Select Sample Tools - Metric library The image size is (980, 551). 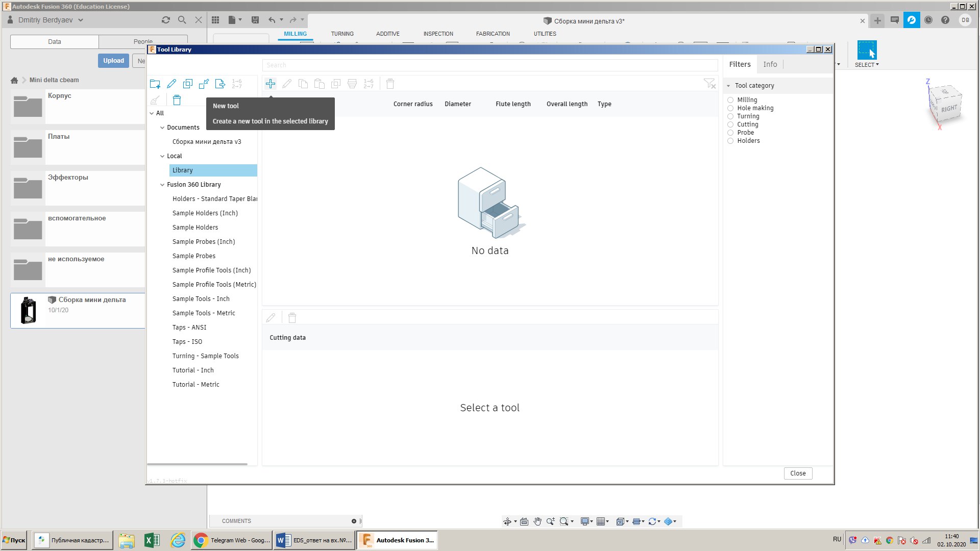[x=204, y=313]
